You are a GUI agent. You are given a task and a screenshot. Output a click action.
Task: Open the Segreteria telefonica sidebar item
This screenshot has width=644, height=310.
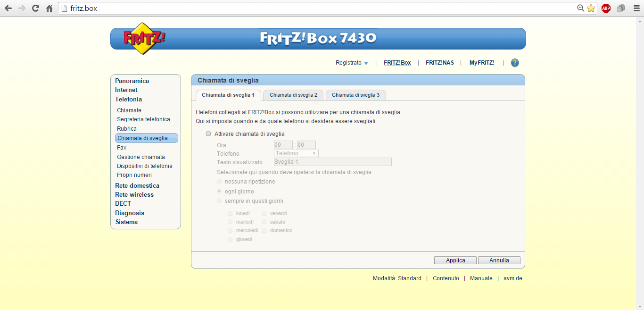pos(143,119)
